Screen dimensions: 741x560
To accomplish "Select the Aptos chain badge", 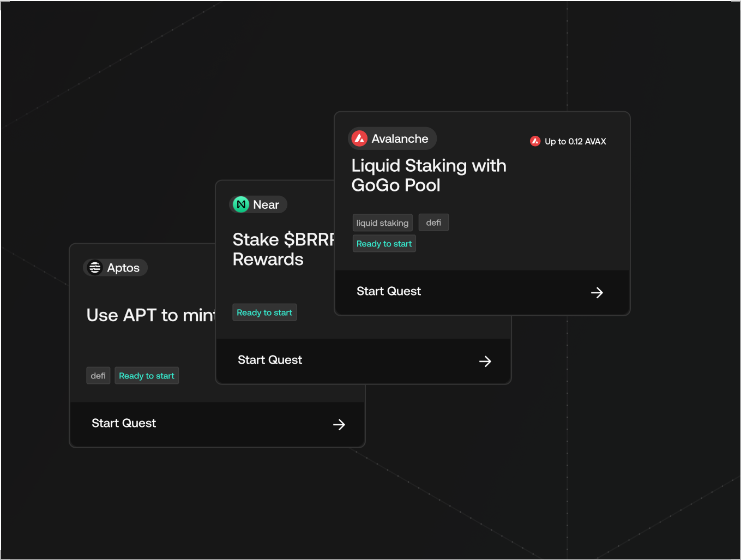I will (x=116, y=268).
